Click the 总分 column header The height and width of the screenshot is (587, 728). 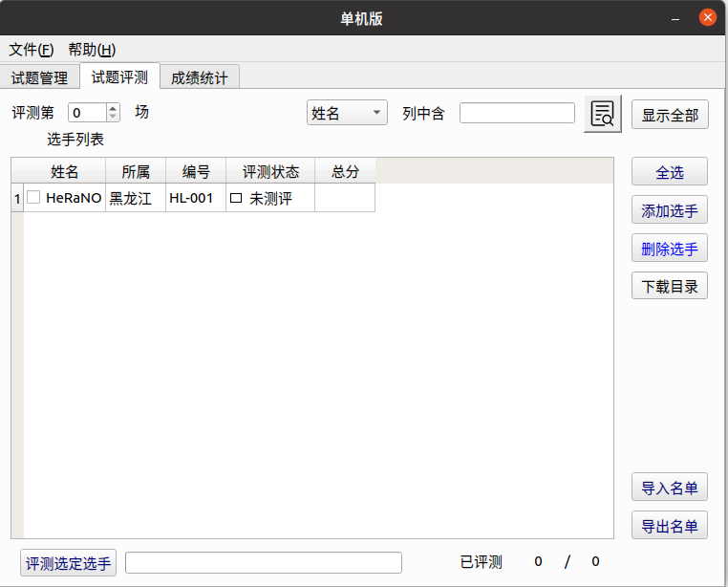[345, 172]
